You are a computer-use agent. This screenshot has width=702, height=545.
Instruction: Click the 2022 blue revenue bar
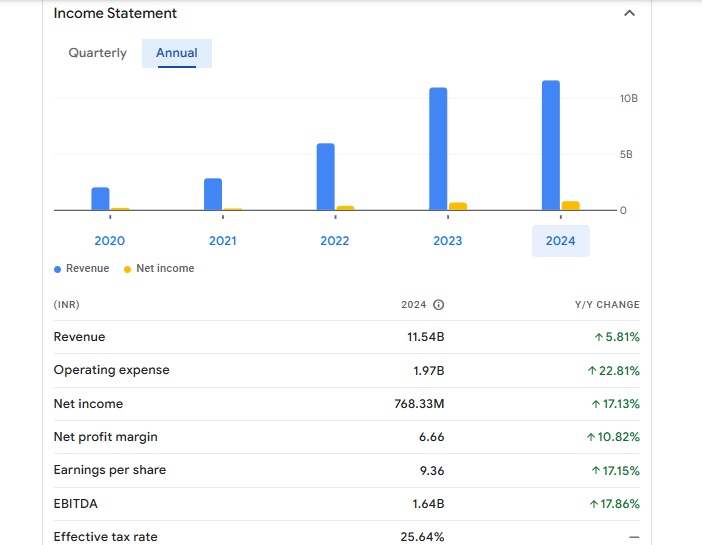click(x=325, y=176)
